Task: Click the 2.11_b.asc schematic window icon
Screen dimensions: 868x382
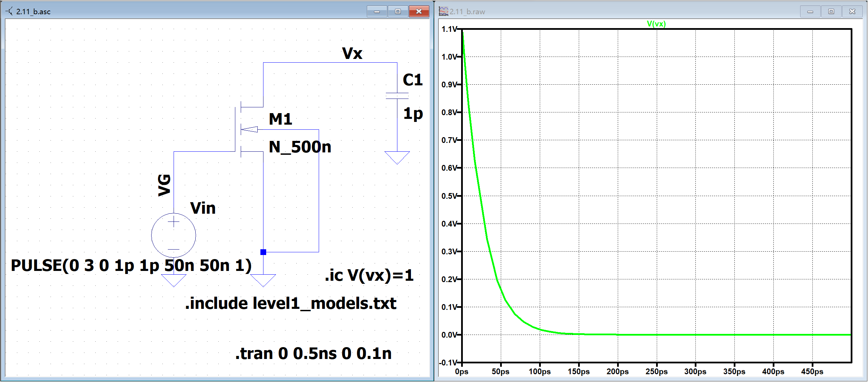Action: (9, 12)
